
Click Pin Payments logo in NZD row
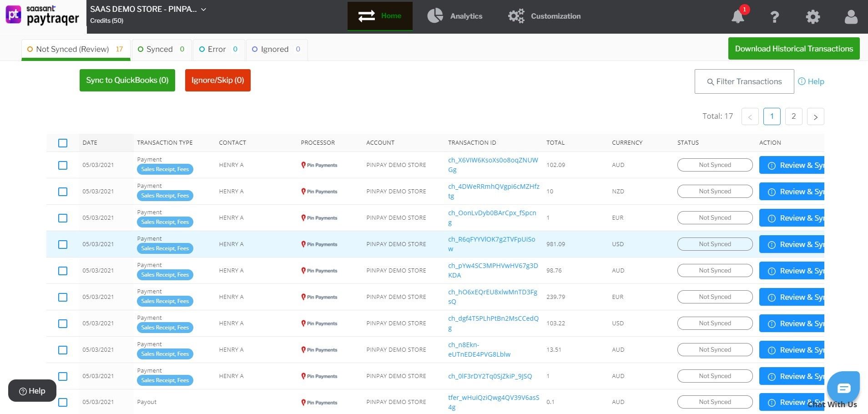[x=319, y=192]
